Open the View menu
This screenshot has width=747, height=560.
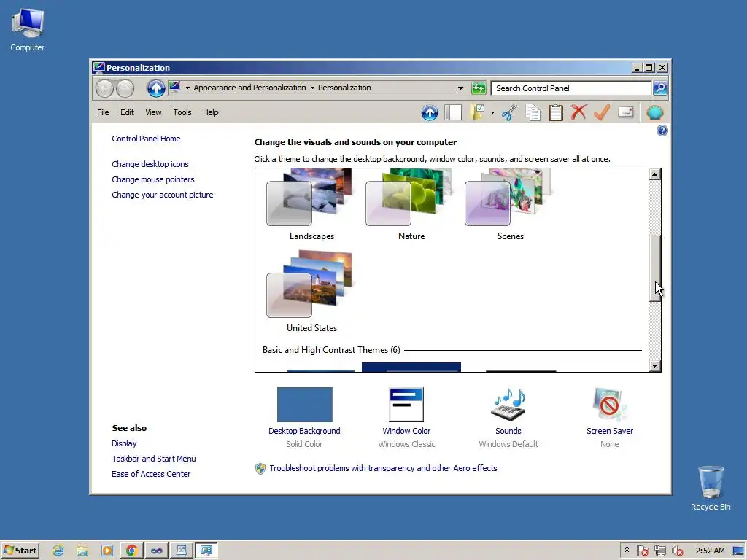(x=153, y=112)
